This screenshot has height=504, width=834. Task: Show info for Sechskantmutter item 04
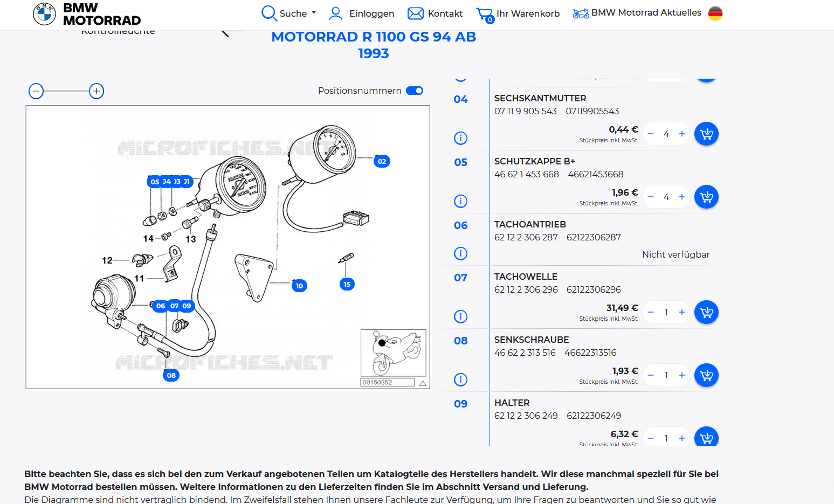pyautogui.click(x=460, y=138)
